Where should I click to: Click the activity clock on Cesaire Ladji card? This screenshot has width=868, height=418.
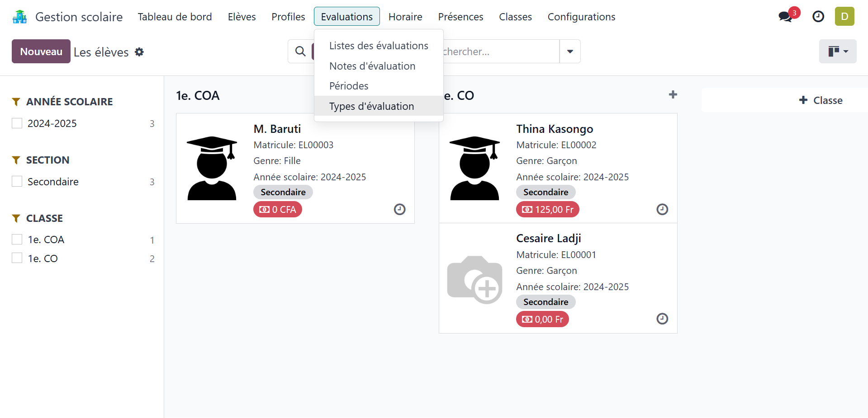pos(662,319)
